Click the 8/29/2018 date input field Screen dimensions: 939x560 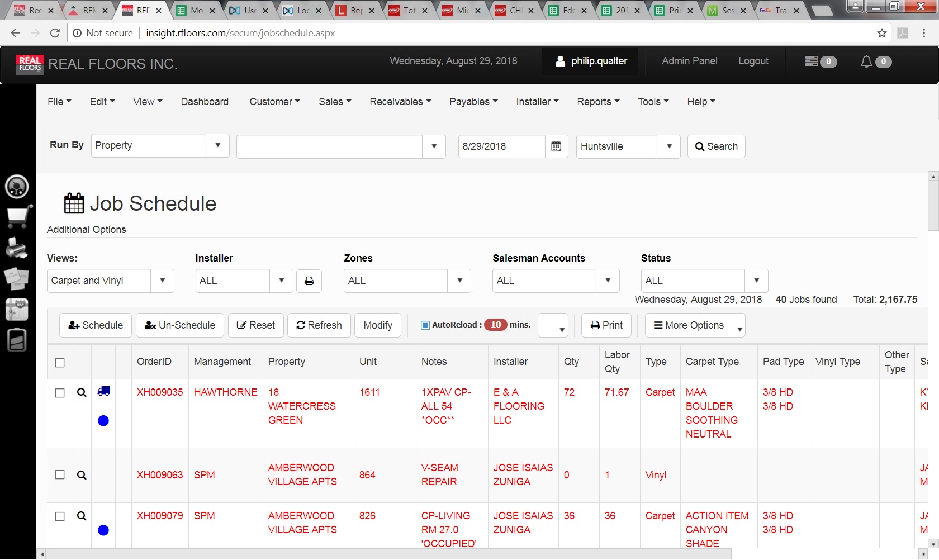point(502,146)
